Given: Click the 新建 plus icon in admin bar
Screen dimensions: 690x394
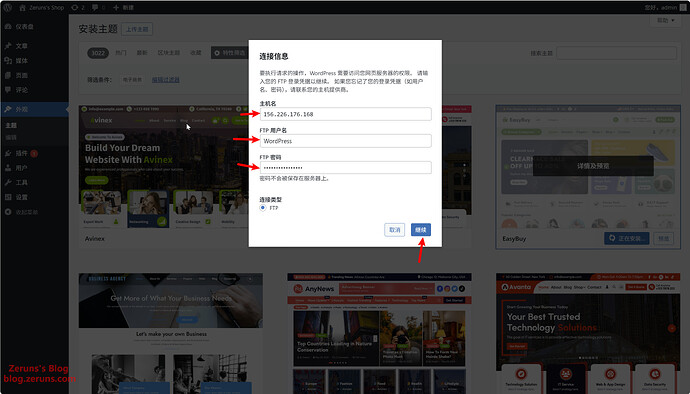Looking at the screenshot, I should (116, 7).
